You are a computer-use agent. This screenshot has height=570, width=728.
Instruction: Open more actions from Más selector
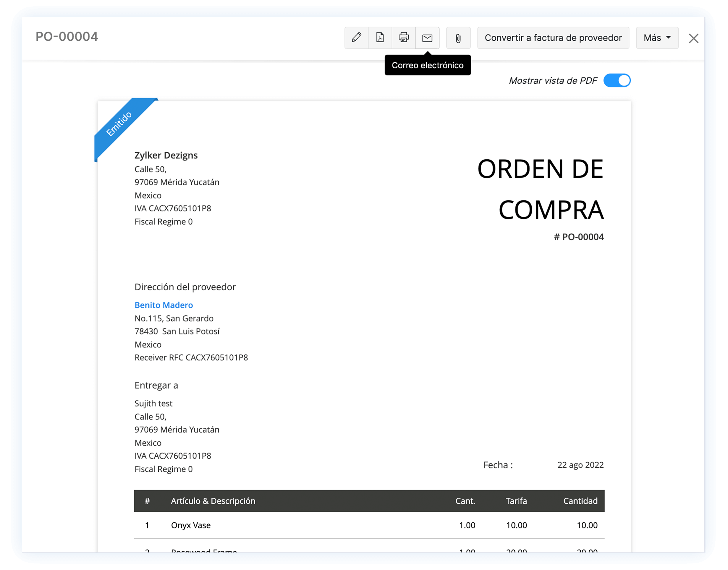656,38
